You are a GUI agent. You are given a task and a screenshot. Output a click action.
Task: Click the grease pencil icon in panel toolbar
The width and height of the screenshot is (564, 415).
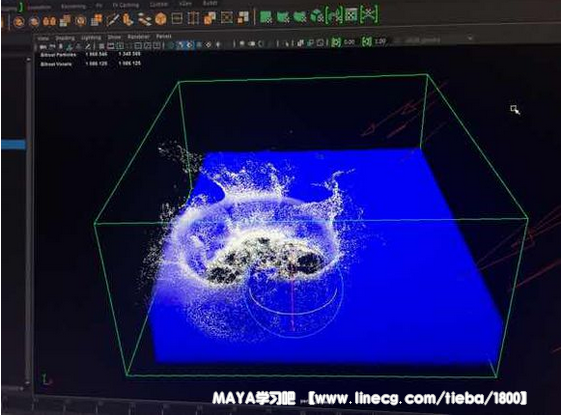pos(88,46)
